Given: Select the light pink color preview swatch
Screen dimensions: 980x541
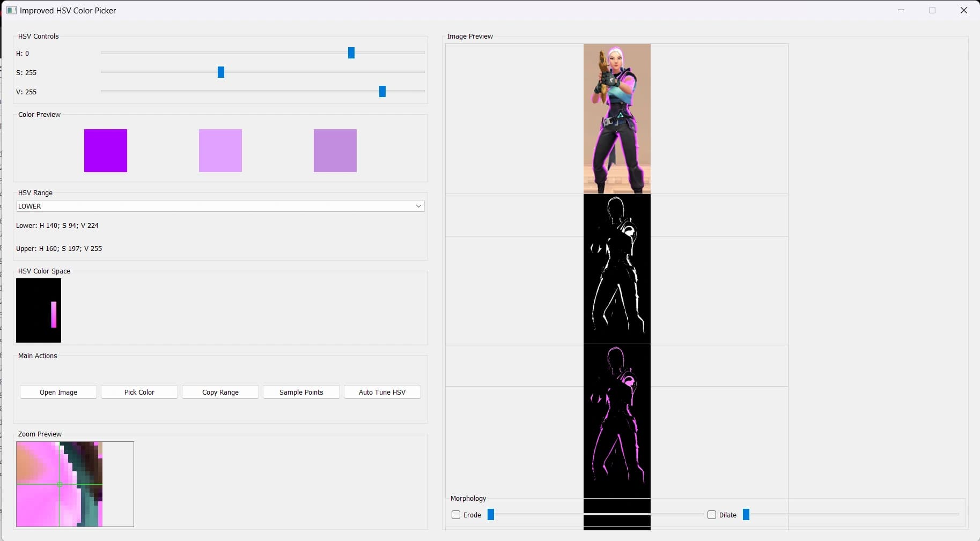Looking at the screenshot, I should (x=220, y=151).
